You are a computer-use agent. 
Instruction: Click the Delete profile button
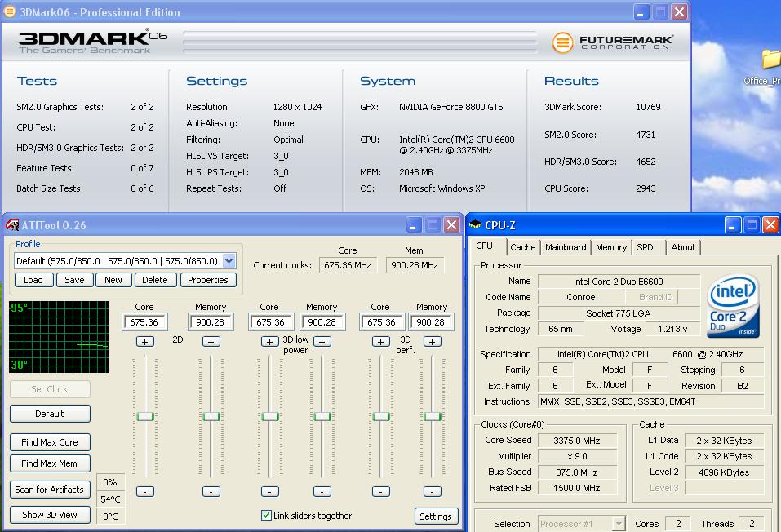155,280
